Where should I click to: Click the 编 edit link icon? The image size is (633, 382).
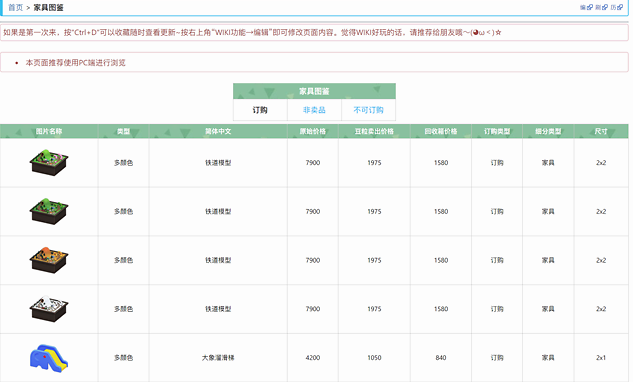point(586,7)
